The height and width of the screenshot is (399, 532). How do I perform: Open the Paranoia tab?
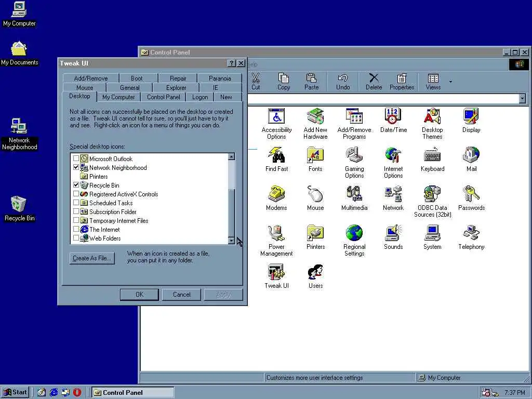(x=220, y=78)
